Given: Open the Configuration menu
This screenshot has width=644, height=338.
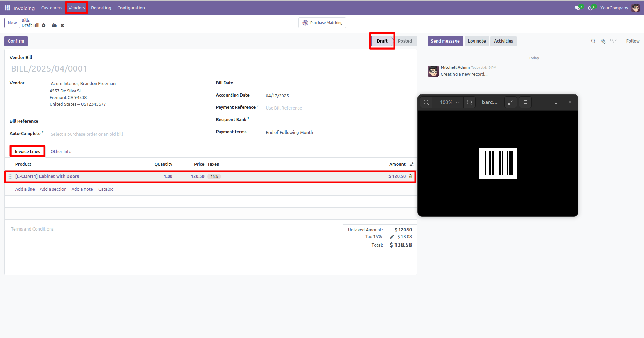Looking at the screenshot, I should coord(131,8).
